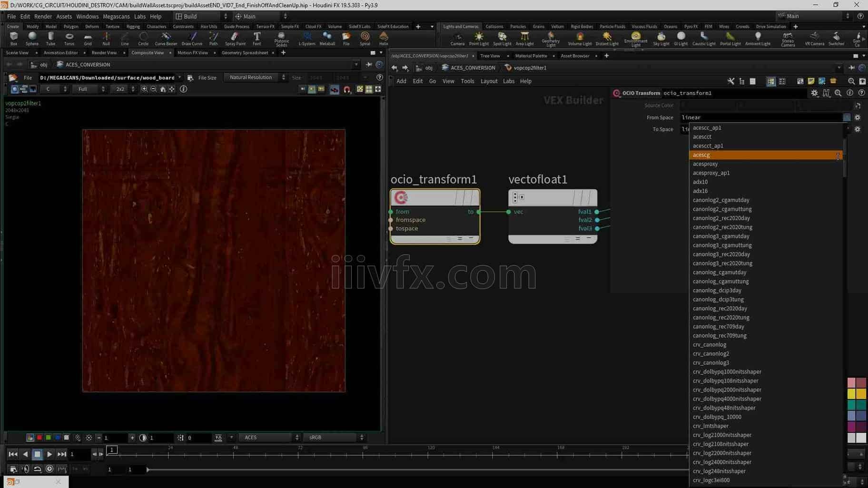Click the vopcop2filter1 path button
Viewport: 868px width, 488px height.
[526, 68]
